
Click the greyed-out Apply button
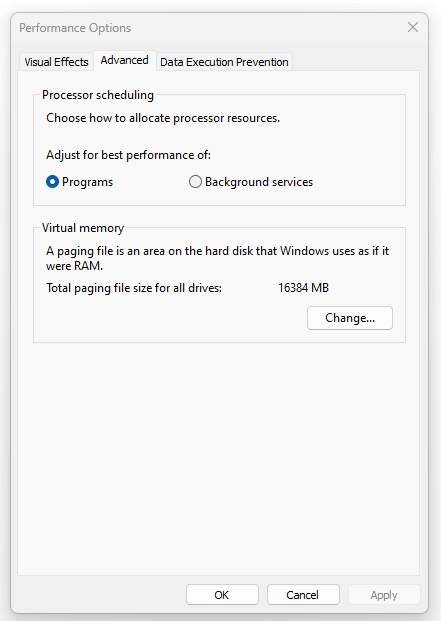pyautogui.click(x=384, y=594)
